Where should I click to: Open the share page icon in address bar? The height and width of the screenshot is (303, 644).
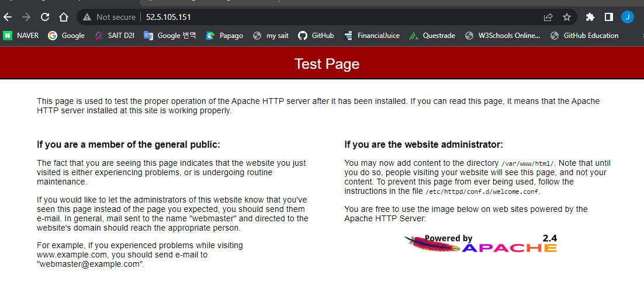(548, 17)
